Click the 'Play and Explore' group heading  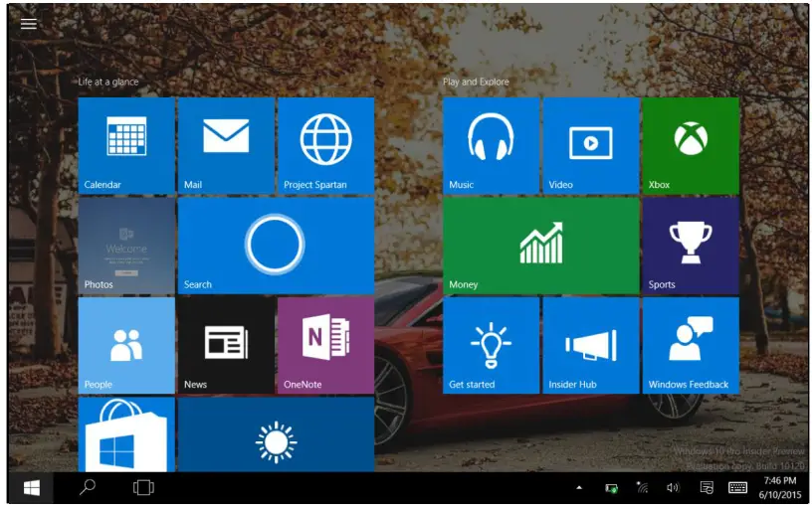point(476,82)
